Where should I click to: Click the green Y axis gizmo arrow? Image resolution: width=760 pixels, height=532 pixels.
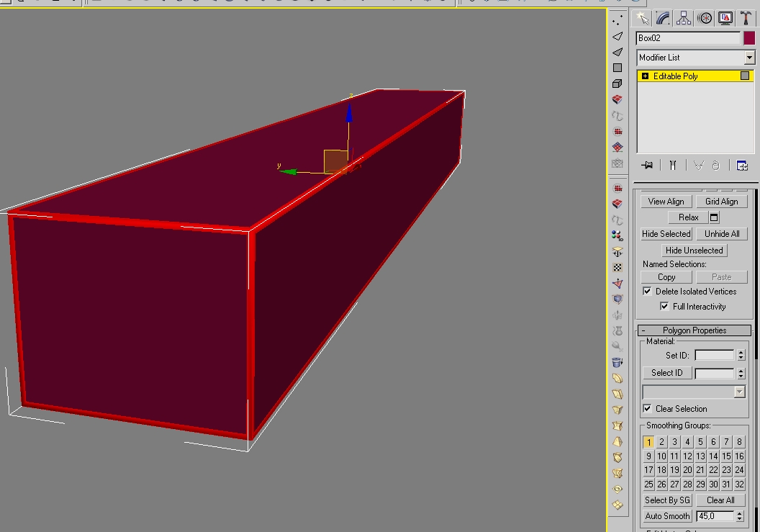click(x=289, y=171)
